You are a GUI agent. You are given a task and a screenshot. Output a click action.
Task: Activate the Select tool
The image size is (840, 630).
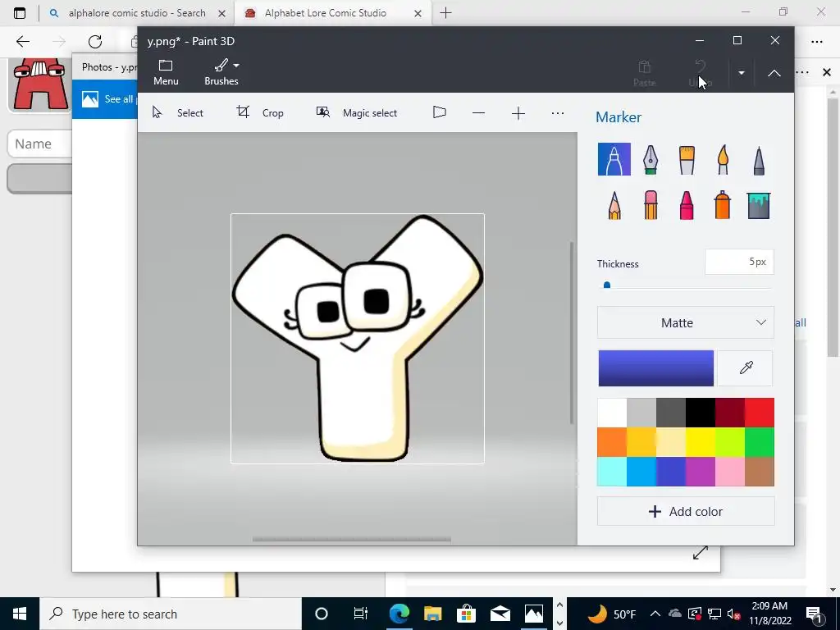[x=178, y=112]
